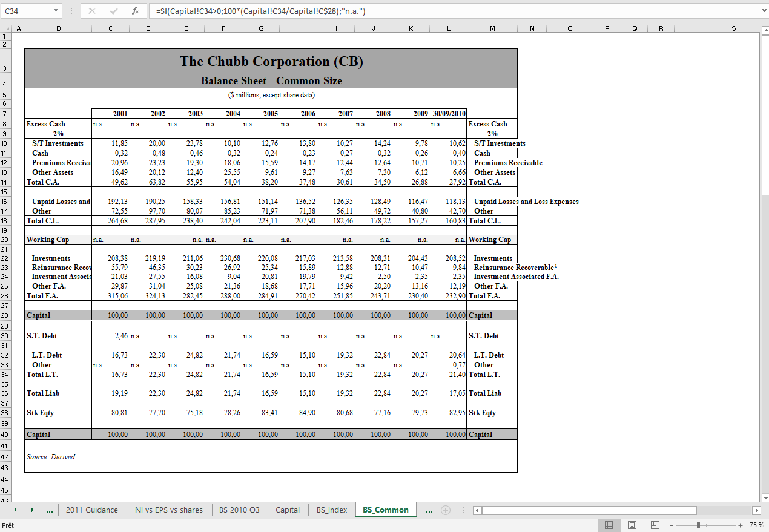Click Other value 0,77 in 2010 column
This screenshot has height=532, width=769.
[459, 365]
